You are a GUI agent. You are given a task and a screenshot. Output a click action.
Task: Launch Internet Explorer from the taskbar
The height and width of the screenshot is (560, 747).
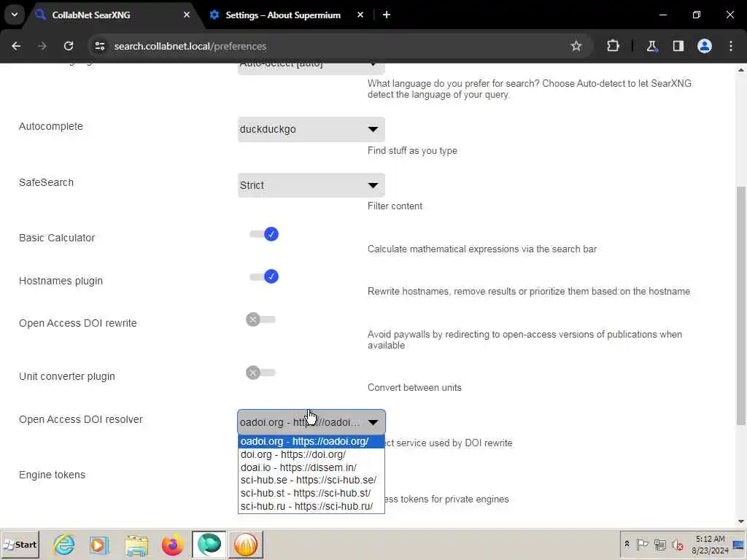(64, 544)
